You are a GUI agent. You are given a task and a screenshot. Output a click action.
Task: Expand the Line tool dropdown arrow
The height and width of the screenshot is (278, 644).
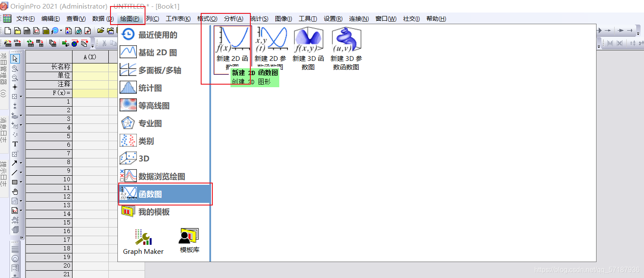click(x=21, y=172)
